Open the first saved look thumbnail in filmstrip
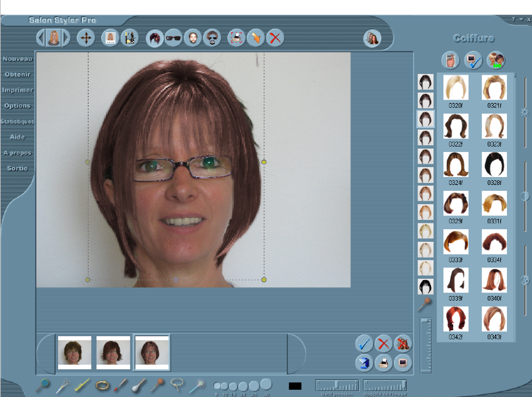 click(x=75, y=353)
